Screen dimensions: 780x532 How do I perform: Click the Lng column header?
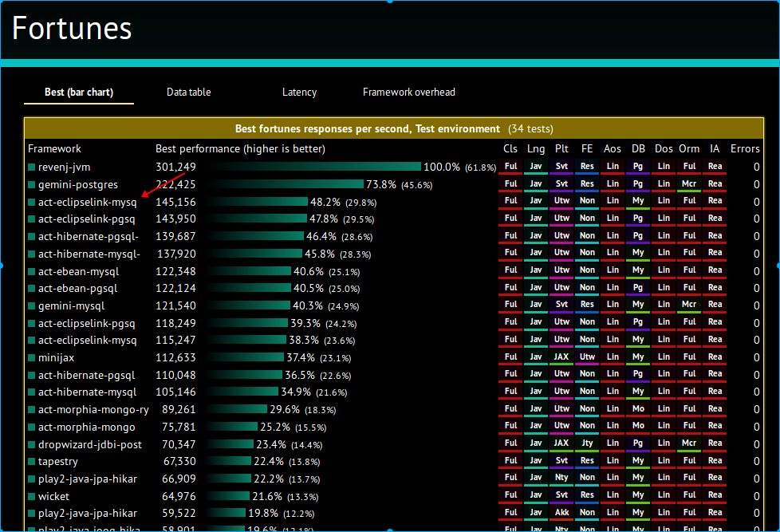[x=536, y=149]
